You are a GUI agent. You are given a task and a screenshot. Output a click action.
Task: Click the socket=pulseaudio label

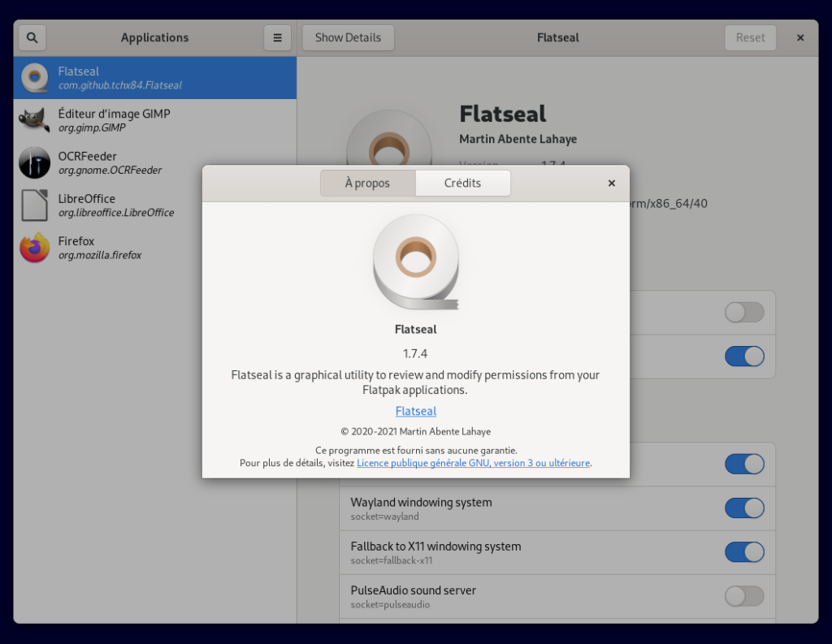click(390, 605)
